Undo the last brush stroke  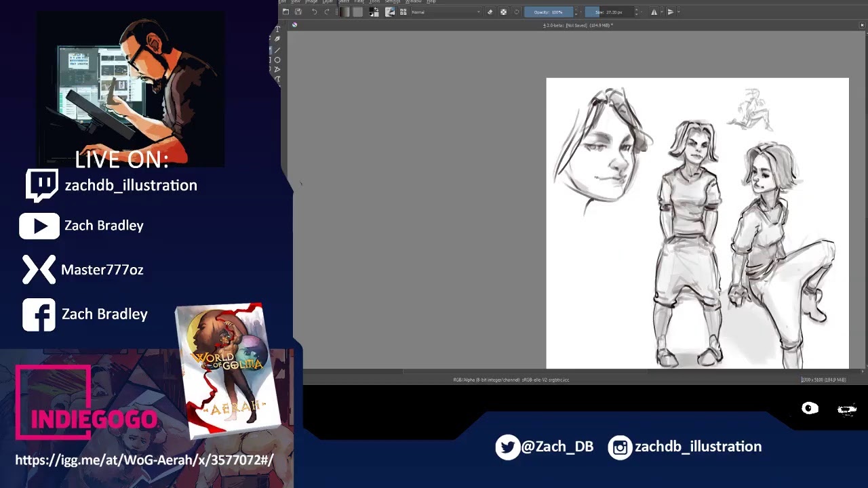pyautogui.click(x=314, y=12)
